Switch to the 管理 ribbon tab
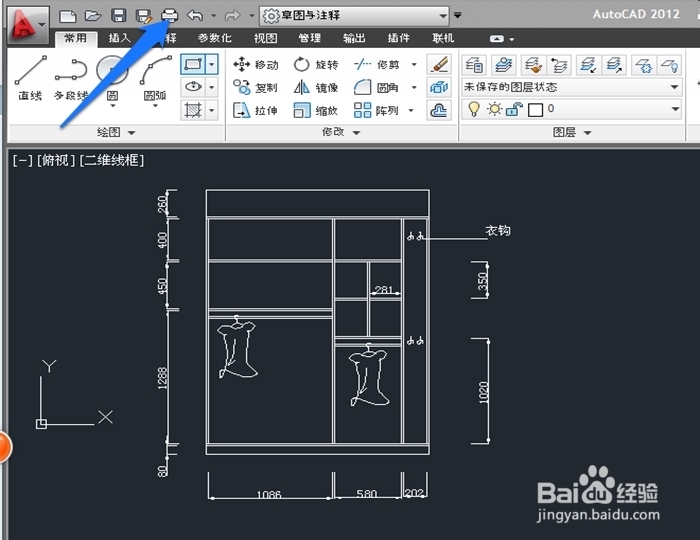 coord(310,38)
